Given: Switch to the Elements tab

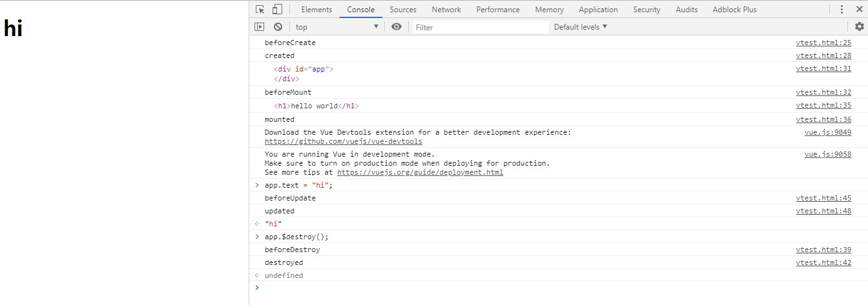Looking at the screenshot, I should (x=316, y=9).
